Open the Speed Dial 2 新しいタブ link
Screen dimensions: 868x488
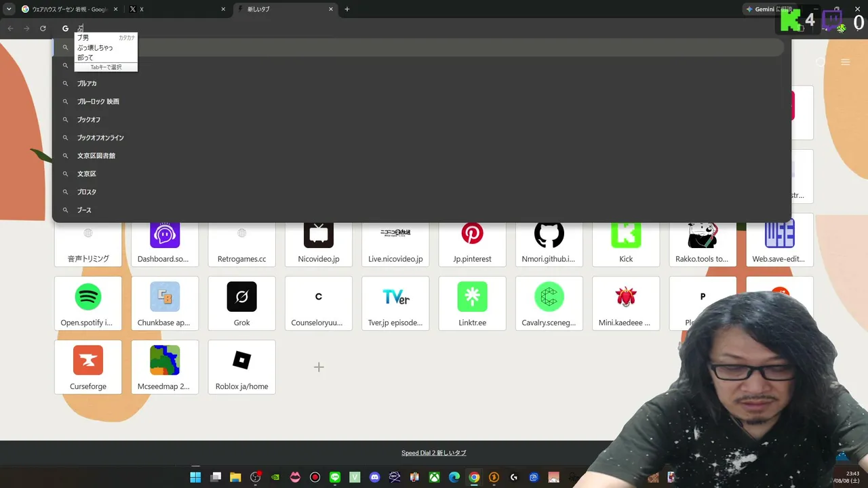tap(434, 453)
